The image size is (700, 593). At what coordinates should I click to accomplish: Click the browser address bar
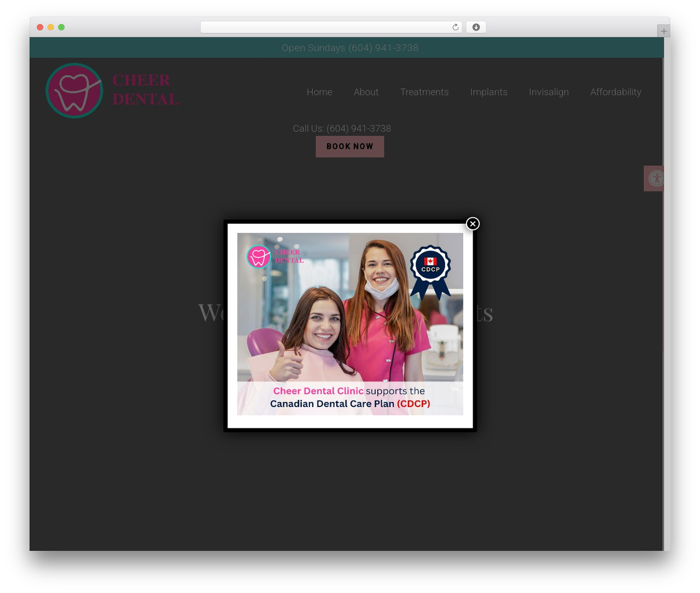pos(331,27)
